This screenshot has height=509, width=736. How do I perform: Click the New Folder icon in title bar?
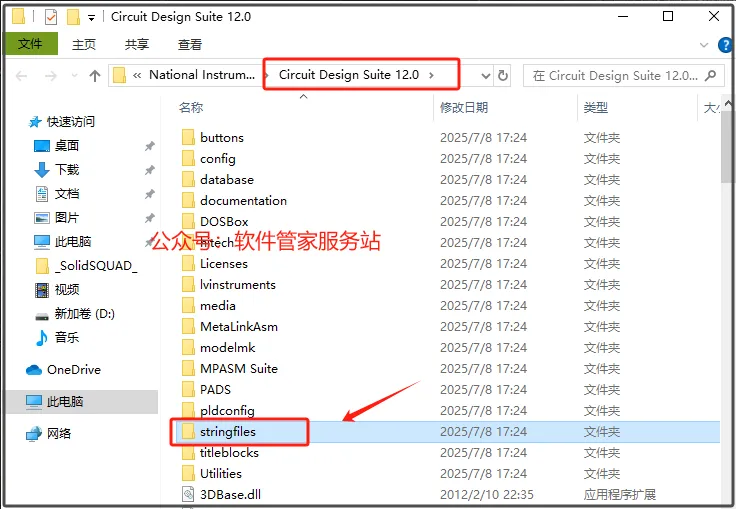click(x=73, y=17)
